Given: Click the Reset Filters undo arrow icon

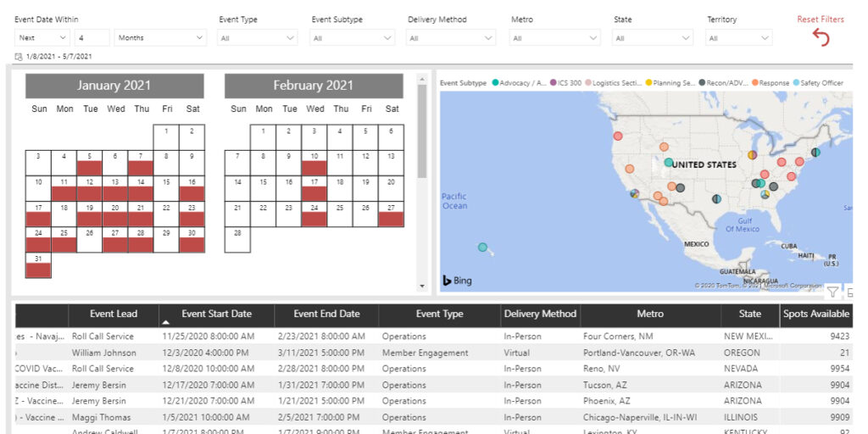Looking at the screenshot, I should (x=821, y=37).
